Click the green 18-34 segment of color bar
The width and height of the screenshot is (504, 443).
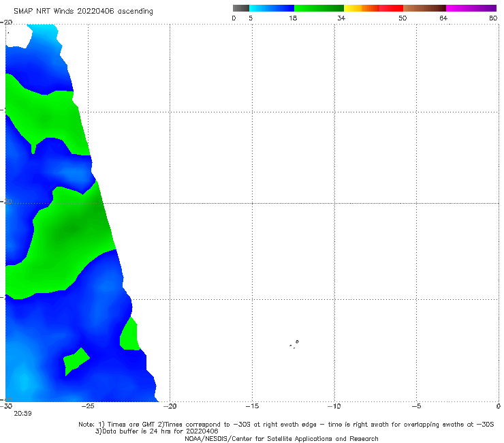pyautogui.click(x=319, y=8)
